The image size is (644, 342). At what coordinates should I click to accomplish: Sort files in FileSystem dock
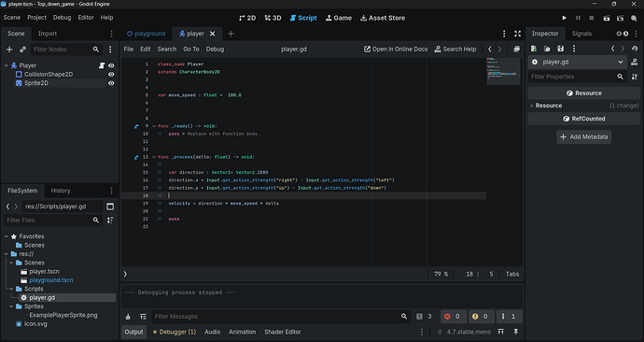(x=110, y=221)
